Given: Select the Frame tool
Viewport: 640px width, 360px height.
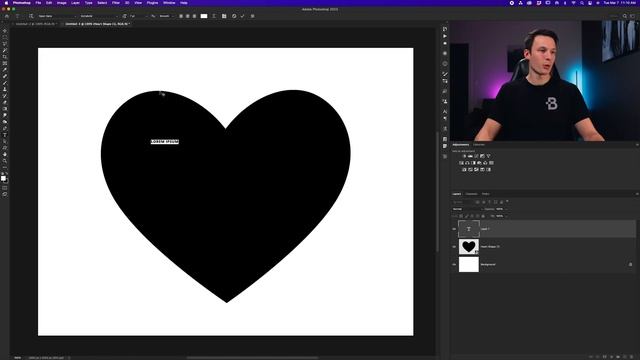Looking at the screenshot, I should point(5,63).
